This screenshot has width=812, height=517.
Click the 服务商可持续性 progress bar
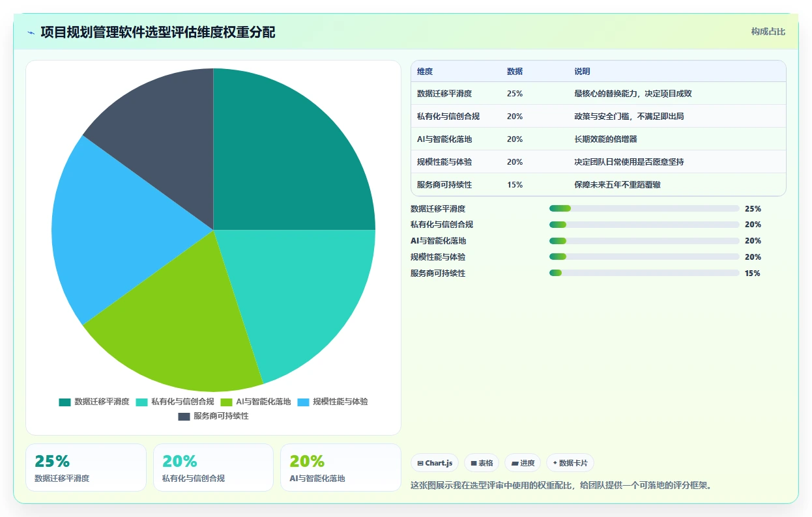644,273
